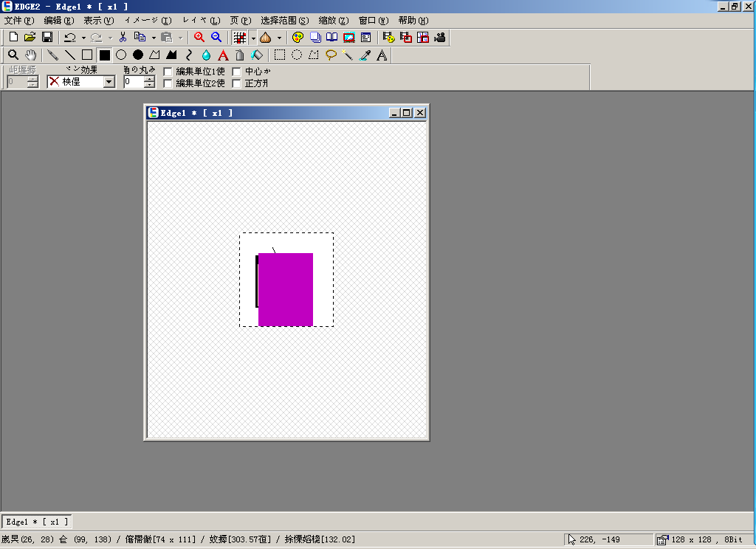Click the magenta rectangle on the canvas

click(286, 289)
